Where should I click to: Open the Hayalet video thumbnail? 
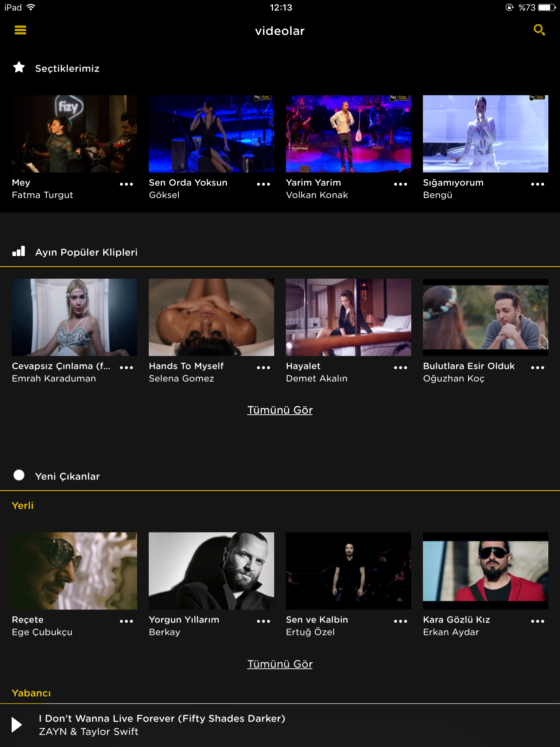tap(349, 317)
